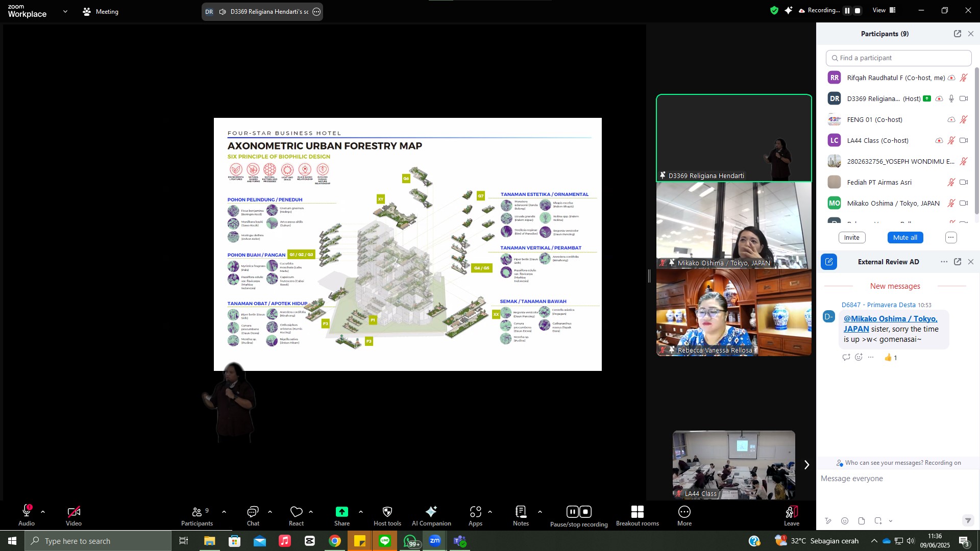Add emoji reaction to the message

[859, 357]
